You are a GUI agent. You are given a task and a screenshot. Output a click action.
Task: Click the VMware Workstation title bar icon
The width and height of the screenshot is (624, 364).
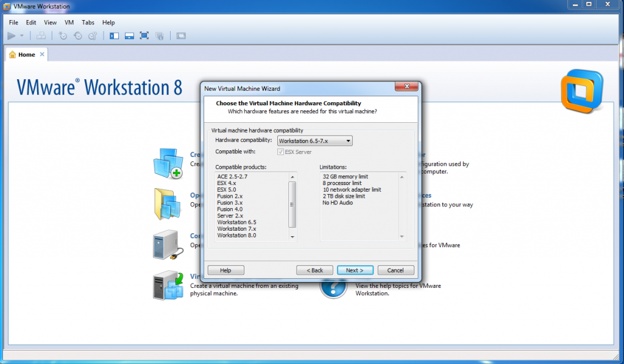[7, 6]
